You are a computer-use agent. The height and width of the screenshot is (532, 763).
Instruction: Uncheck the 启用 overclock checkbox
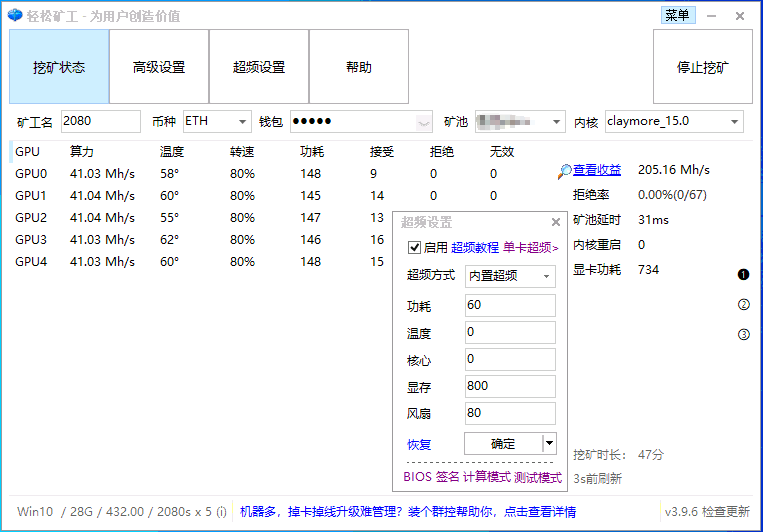415,247
